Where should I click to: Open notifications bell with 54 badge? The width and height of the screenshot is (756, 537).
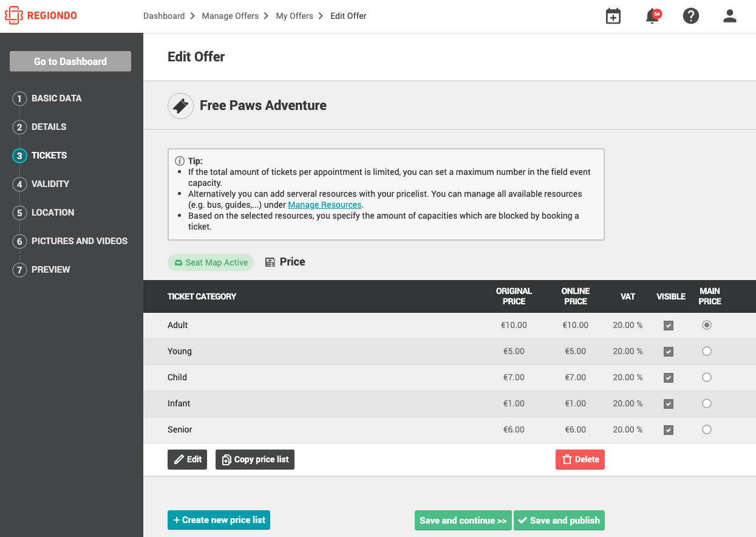(653, 16)
